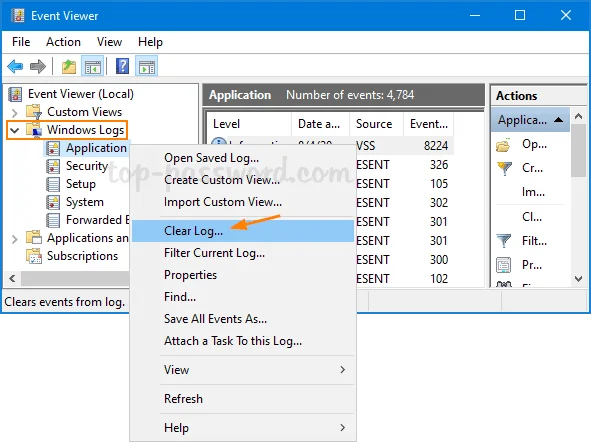Click the Properties icon in Actions pane

[x=504, y=265]
